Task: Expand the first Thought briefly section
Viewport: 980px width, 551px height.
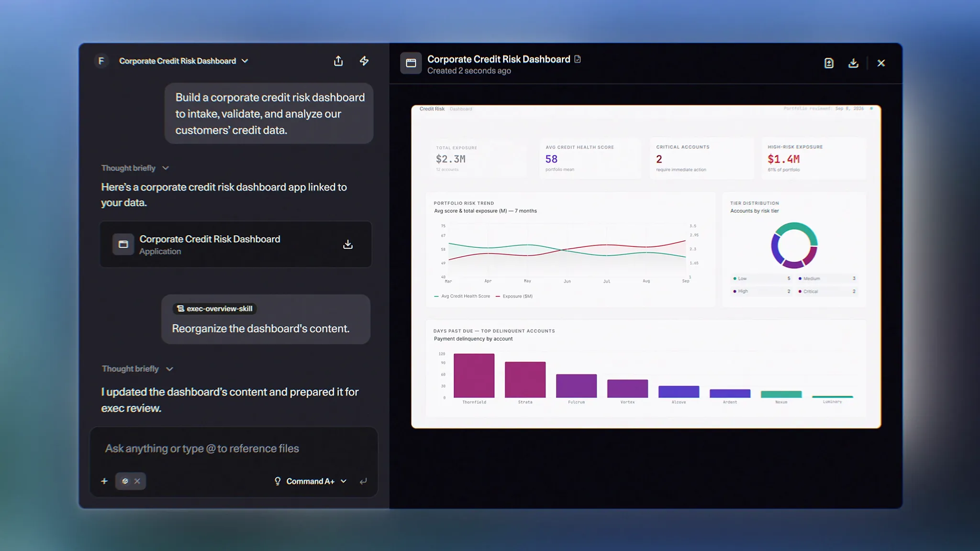Action: pos(135,168)
